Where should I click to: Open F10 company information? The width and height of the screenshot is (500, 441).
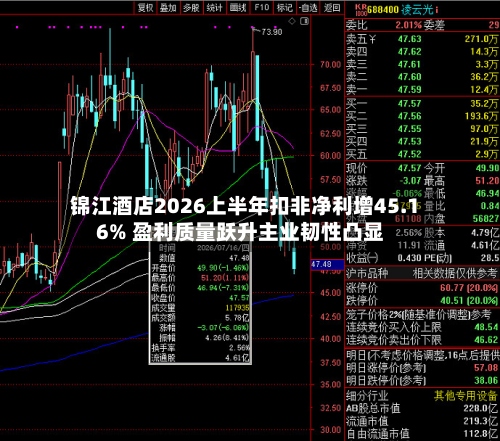tap(262, 8)
